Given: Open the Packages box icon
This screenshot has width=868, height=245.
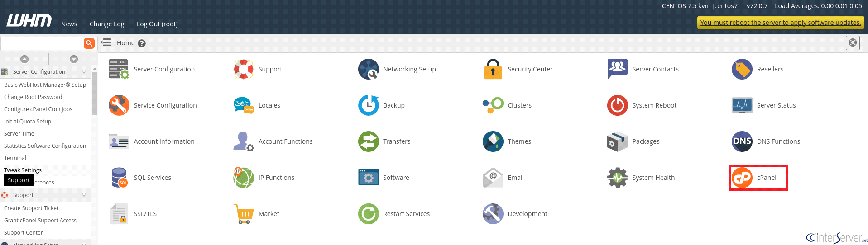Looking at the screenshot, I should point(618,141).
